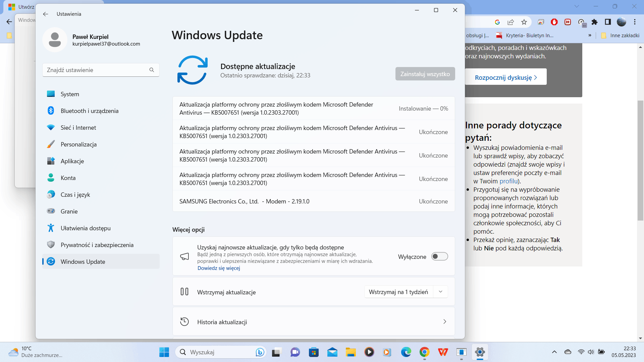The width and height of the screenshot is (644, 362).
Task: Open Prywatność i zabezpieczenia section
Action: (97, 245)
